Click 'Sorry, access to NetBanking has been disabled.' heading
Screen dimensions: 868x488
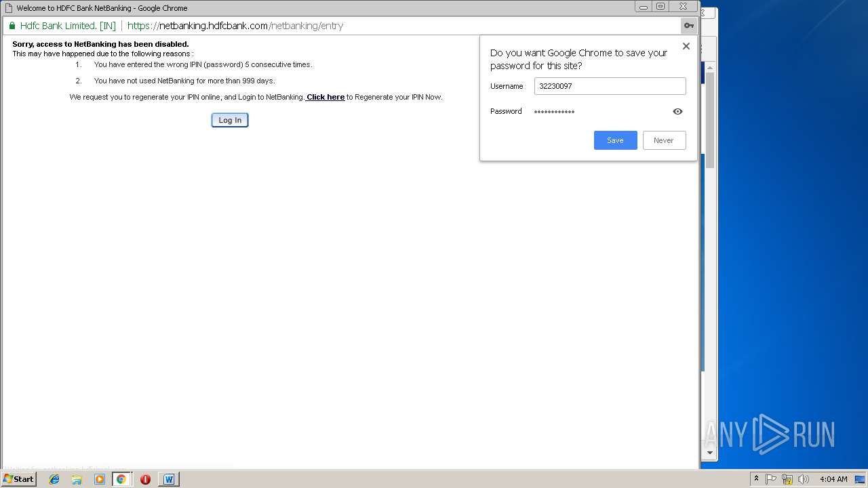[100, 44]
